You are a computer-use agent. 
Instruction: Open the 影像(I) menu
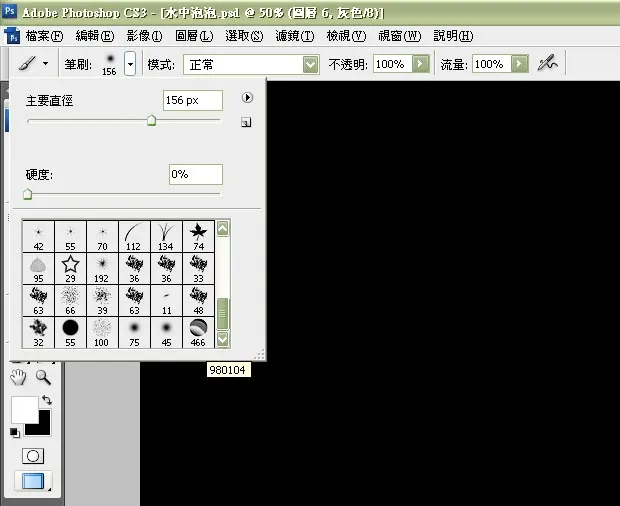click(144, 36)
